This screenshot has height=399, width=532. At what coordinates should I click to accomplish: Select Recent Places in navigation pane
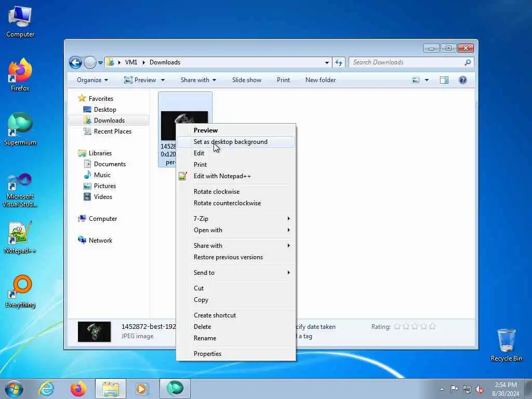click(x=112, y=131)
